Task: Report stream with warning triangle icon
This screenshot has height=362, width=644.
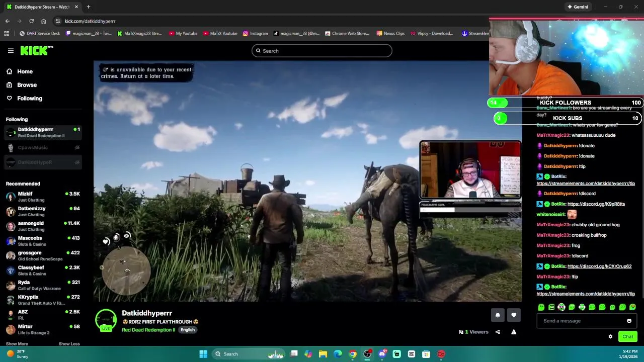Action: (514, 332)
